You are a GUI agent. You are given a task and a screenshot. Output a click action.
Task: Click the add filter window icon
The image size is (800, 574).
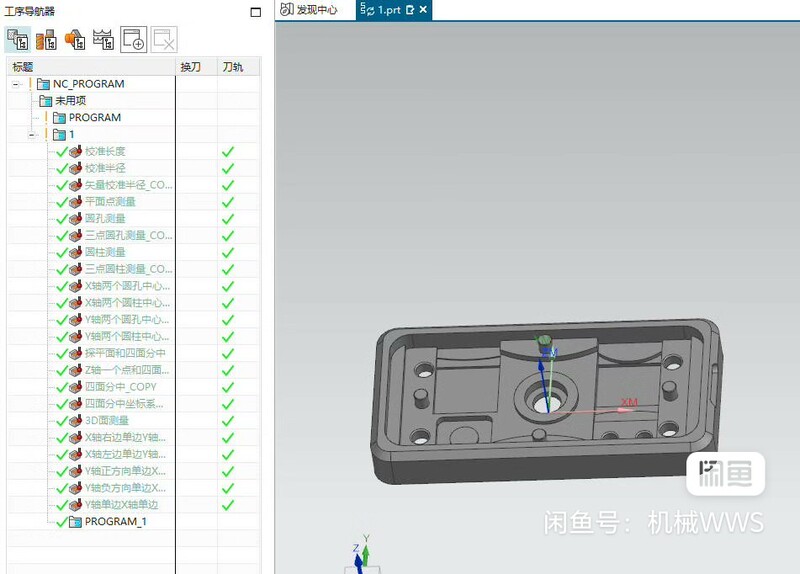click(134, 39)
